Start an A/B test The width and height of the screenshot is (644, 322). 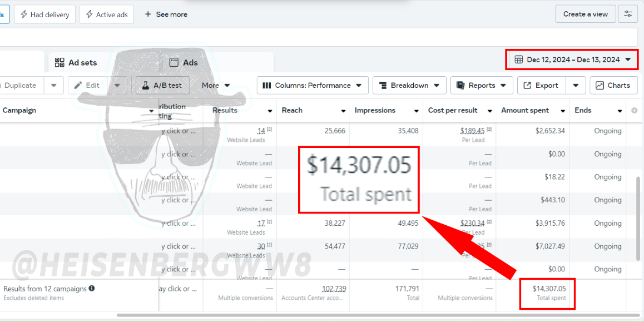click(x=162, y=86)
